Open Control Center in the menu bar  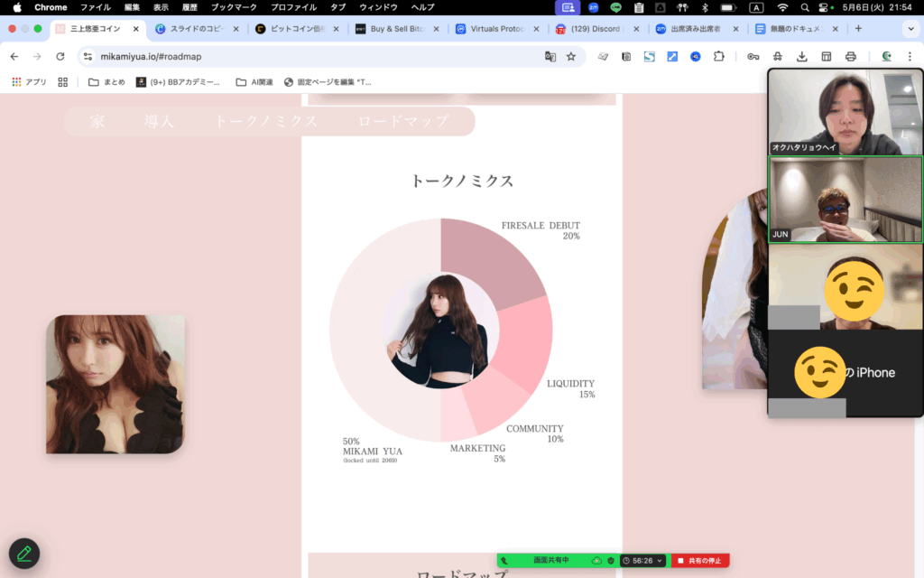825,7
